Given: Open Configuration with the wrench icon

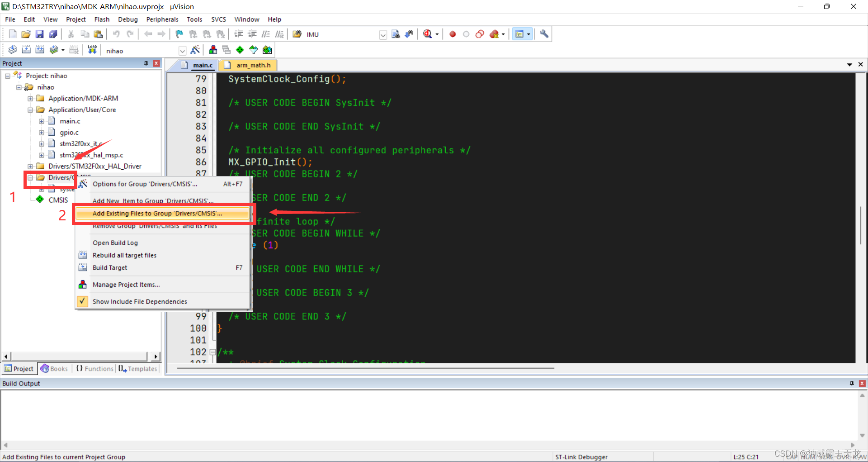Looking at the screenshot, I should click(544, 34).
